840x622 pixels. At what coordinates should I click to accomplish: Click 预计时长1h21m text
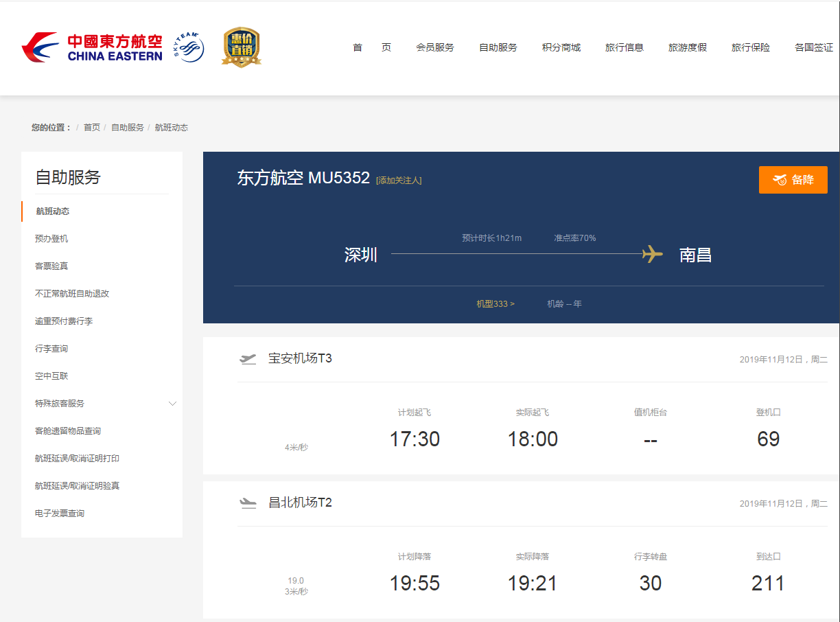click(492, 238)
